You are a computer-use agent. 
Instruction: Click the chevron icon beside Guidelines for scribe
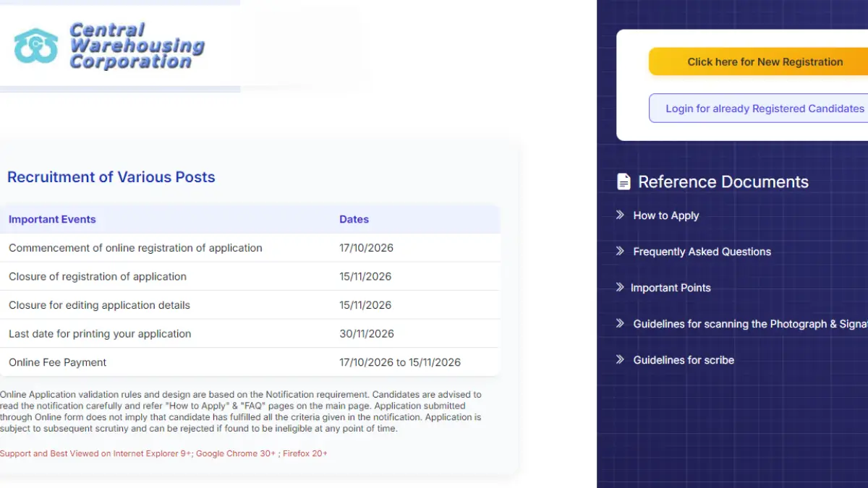[620, 359]
